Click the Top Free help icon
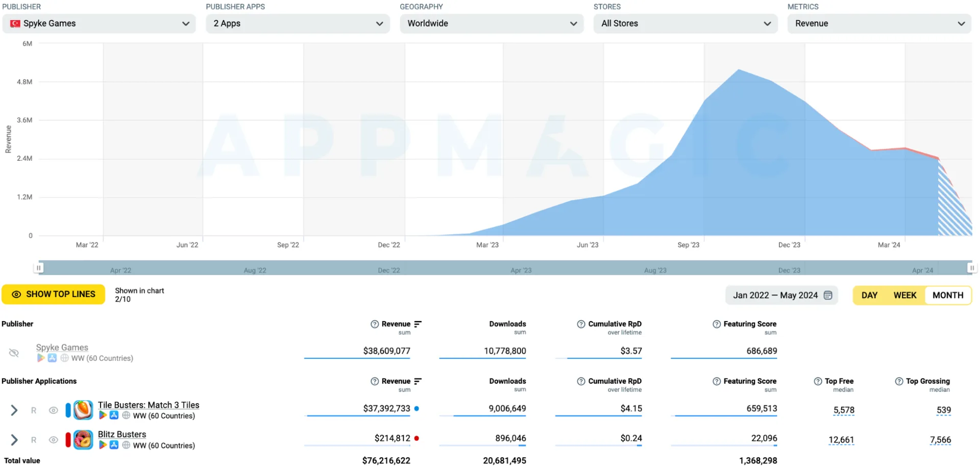 pyautogui.click(x=818, y=381)
